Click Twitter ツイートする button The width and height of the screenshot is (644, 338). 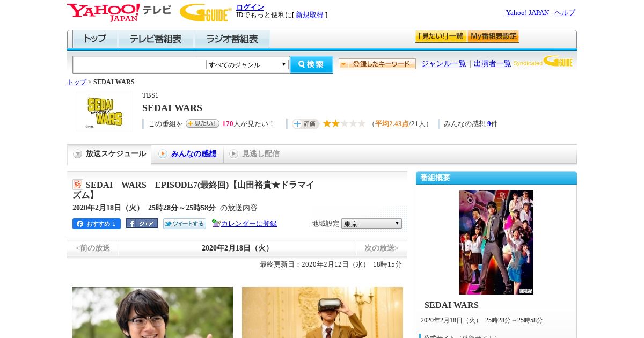point(185,224)
